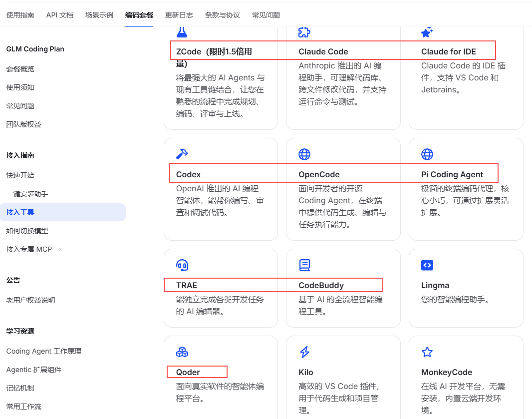Open the Claude for IDE card title
The height and width of the screenshot is (419, 532).
449,51
